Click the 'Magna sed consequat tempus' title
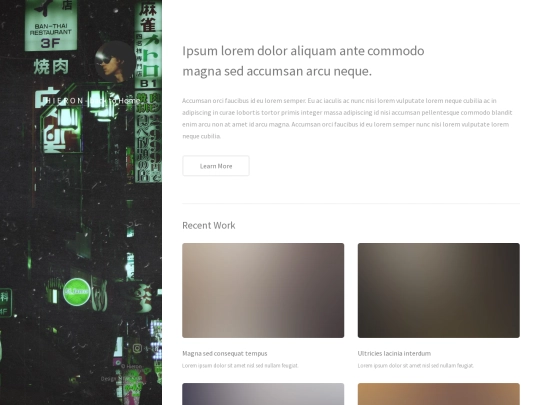The width and height of the screenshot is (540, 405). tap(225, 353)
